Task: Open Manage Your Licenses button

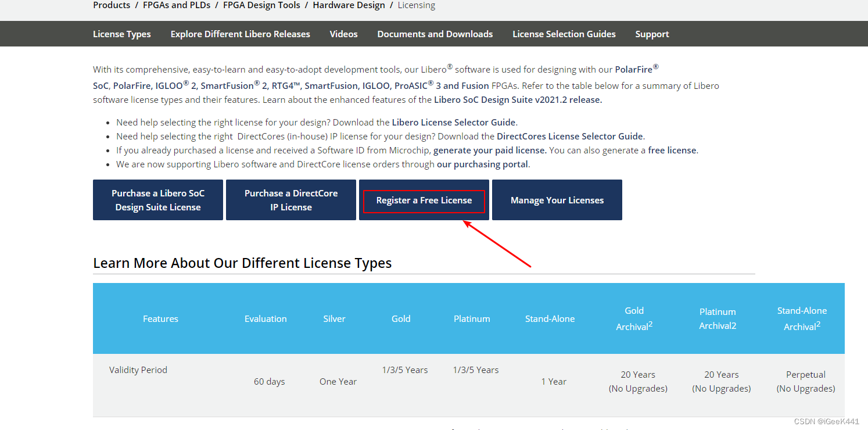Action: (557, 200)
